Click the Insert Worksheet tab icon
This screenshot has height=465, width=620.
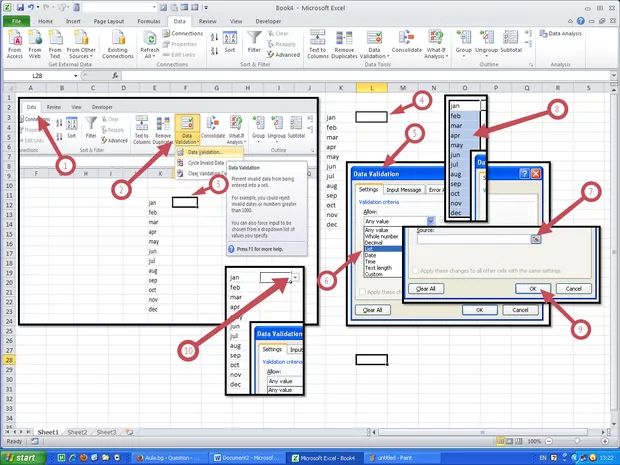click(x=129, y=432)
